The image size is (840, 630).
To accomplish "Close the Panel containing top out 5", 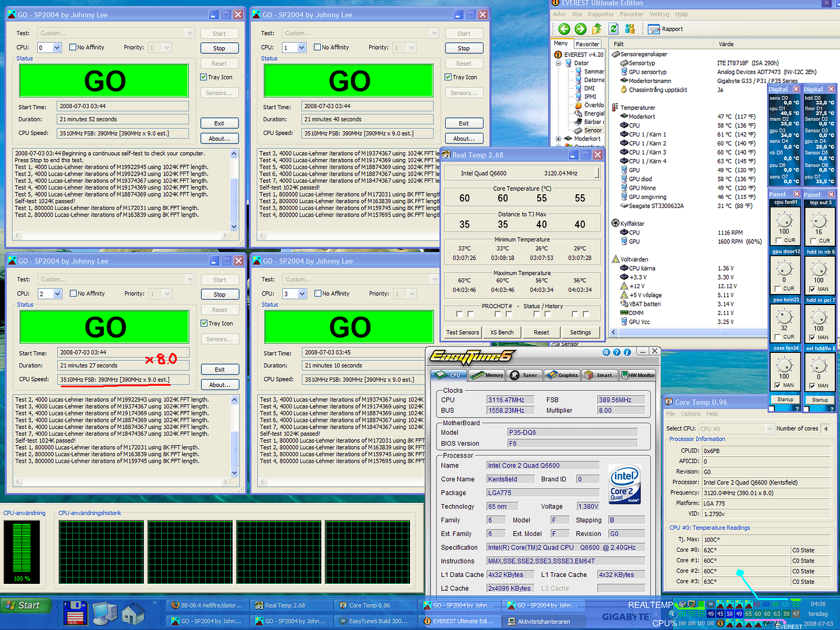I will tap(831, 194).
